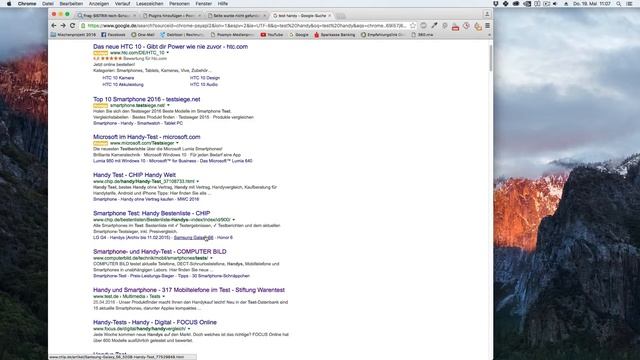Click the volume icon in the menu bar

point(556,4)
